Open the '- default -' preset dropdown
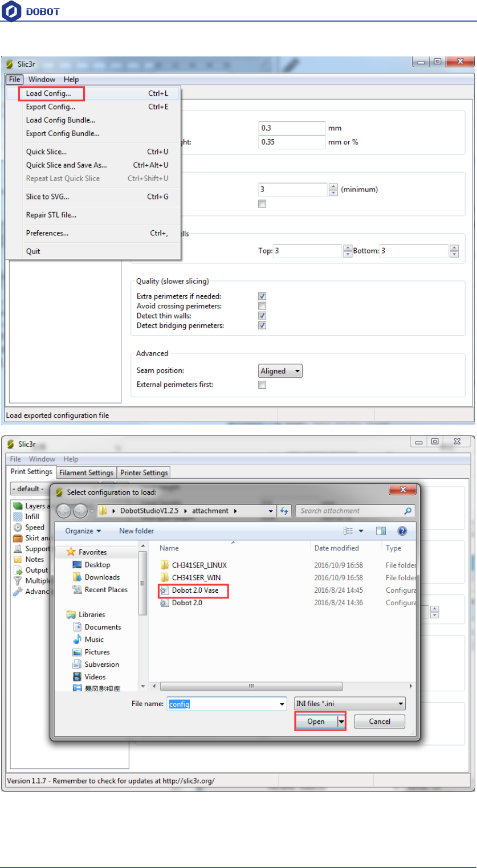Viewport: 477px width, 868px height. coord(54,489)
